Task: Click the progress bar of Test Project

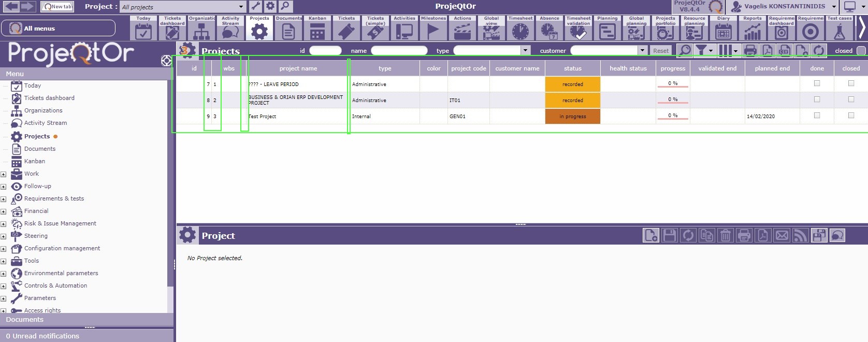Action: click(x=673, y=116)
